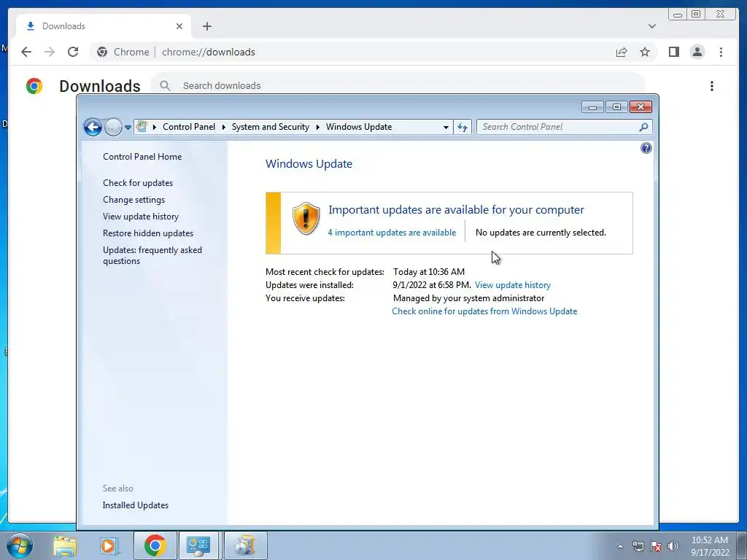747x560 pixels.
Task: Expand arrow between Control Panel and System and Security
Action: pyautogui.click(x=223, y=127)
